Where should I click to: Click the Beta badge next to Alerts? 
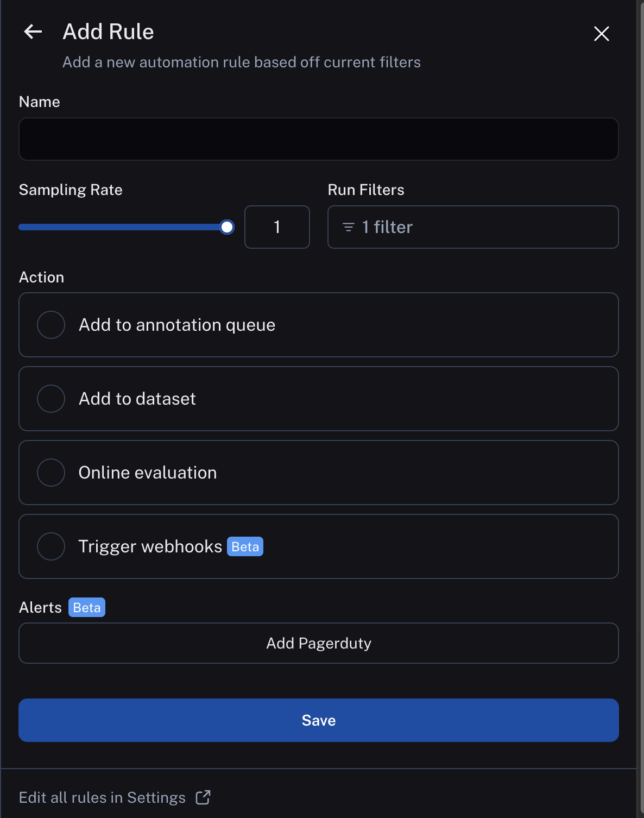tap(87, 607)
